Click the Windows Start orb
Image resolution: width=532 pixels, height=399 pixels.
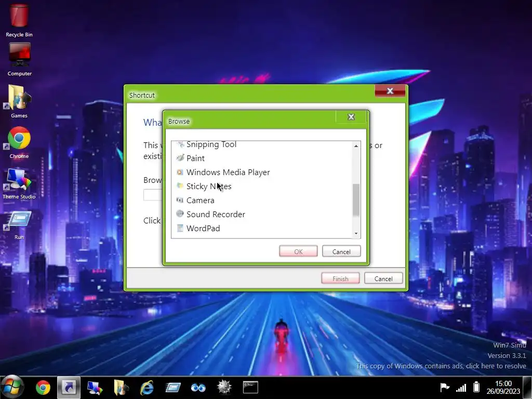[12, 387]
